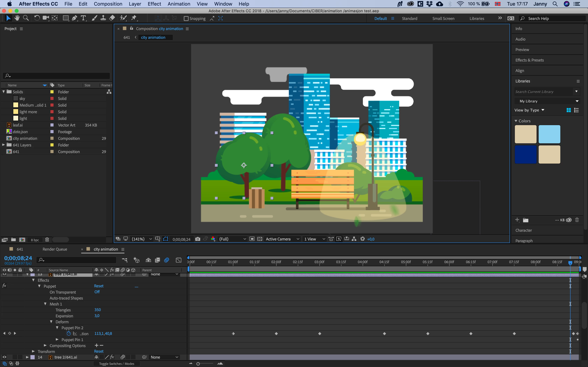This screenshot has height=367, width=588.
Task: Select the Pen tool in toolbar
Action: 75,18
